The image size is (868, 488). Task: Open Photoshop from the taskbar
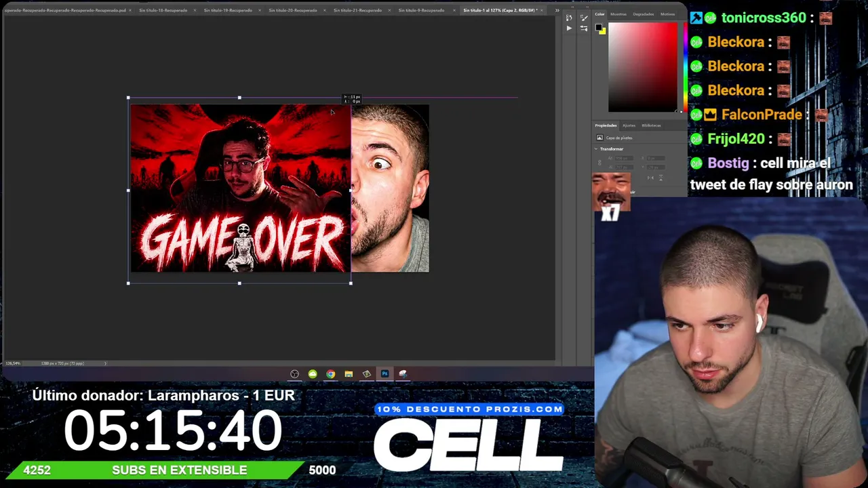click(x=384, y=373)
